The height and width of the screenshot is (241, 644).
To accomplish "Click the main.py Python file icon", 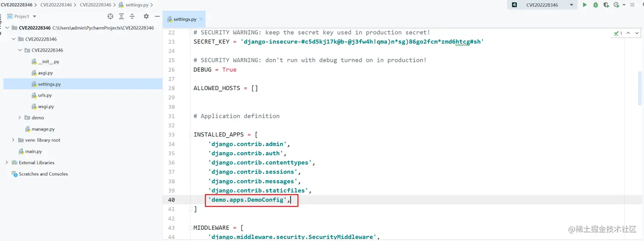I will pos(22,151).
